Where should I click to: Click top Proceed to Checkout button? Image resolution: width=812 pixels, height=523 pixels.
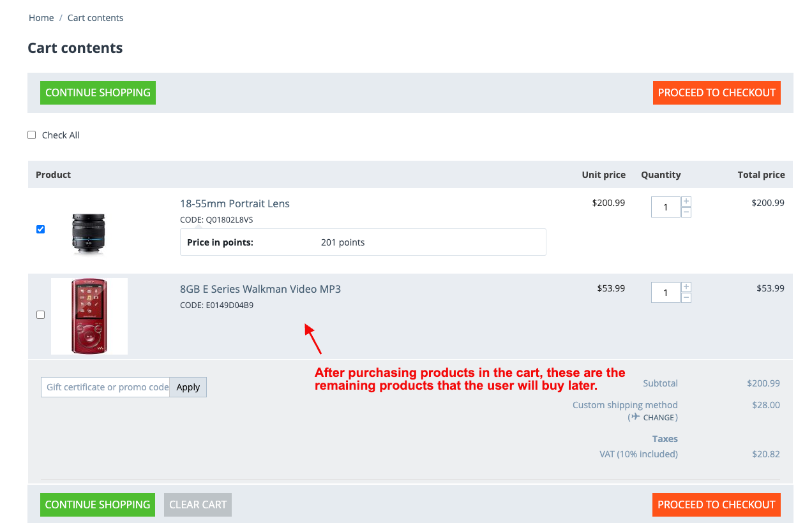click(716, 92)
